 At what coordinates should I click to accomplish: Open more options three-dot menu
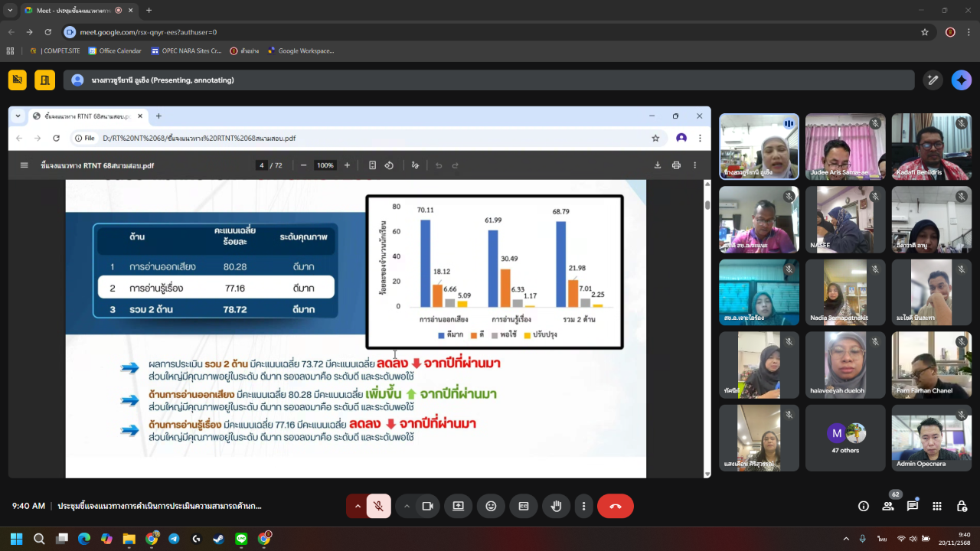pos(584,506)
